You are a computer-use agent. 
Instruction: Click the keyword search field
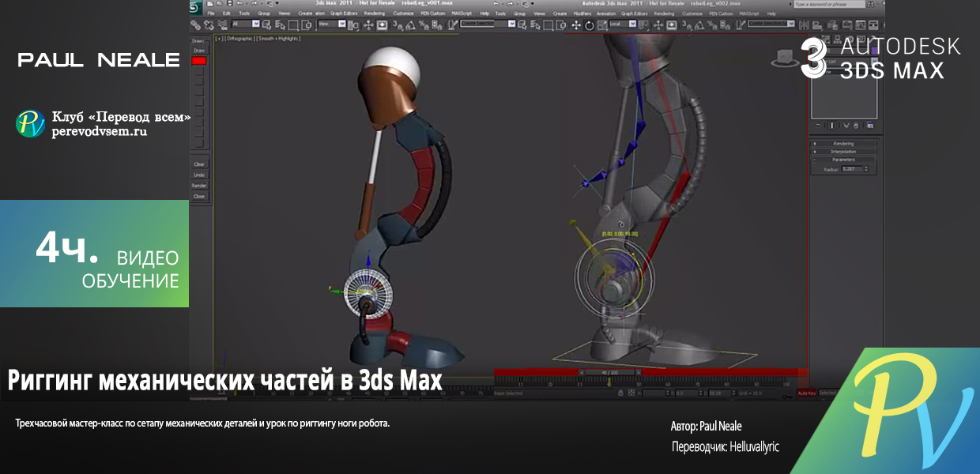tap(830, 5)
